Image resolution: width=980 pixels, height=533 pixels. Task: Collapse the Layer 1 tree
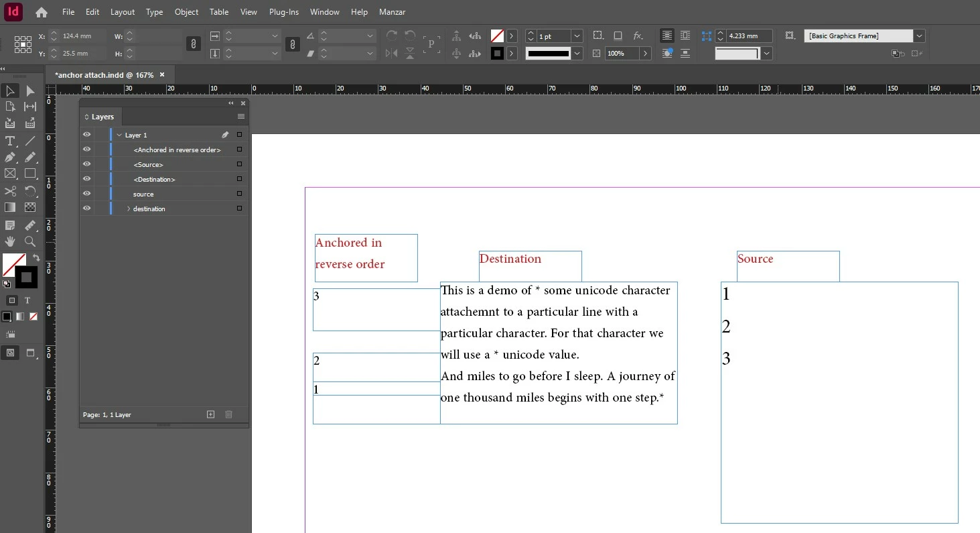click(119, 135)
